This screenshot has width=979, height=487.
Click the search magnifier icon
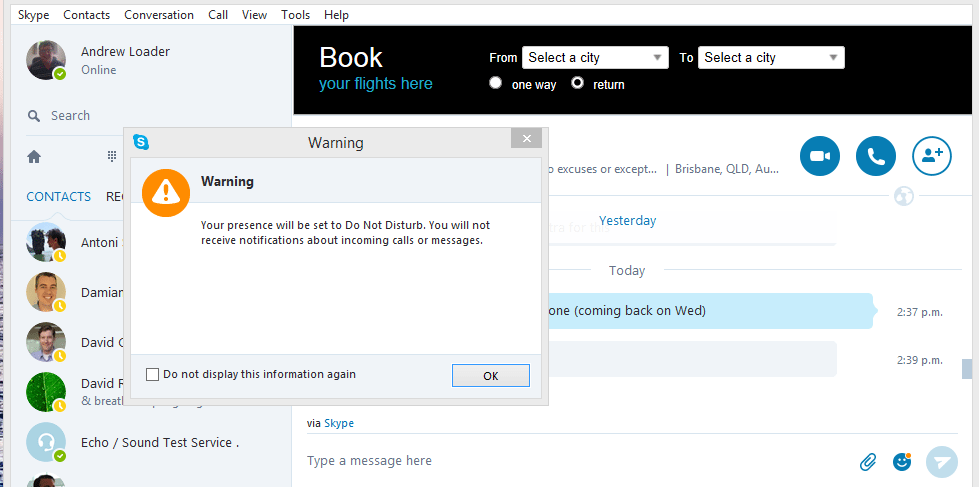[34, 116]
